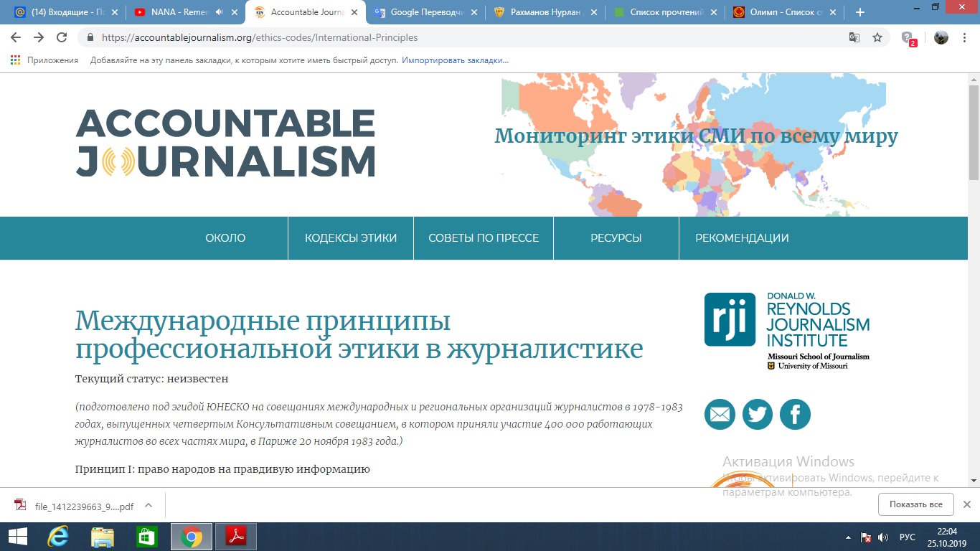Click the address bar URL
Screen dimensions: 980x551
point(259,37)
